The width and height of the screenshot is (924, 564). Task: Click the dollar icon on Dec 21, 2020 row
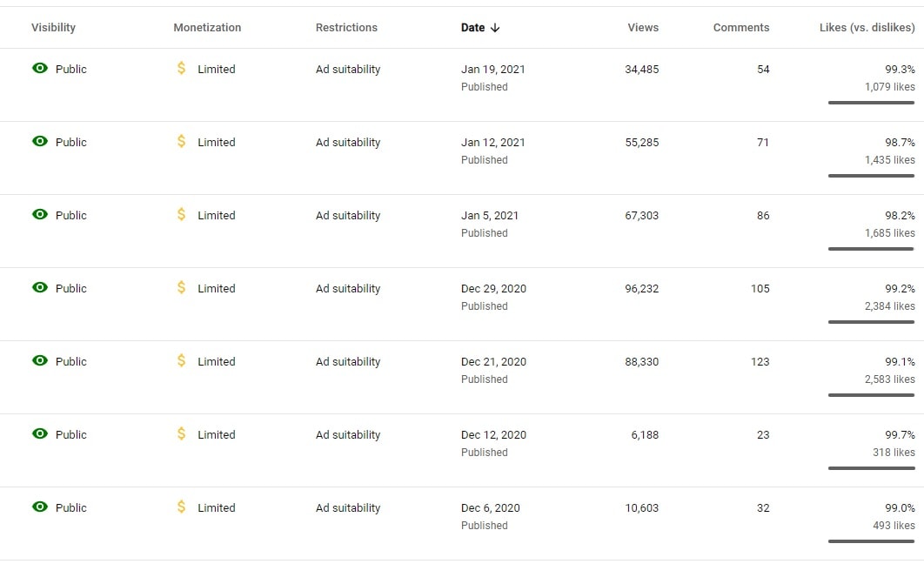pos(182,360)
